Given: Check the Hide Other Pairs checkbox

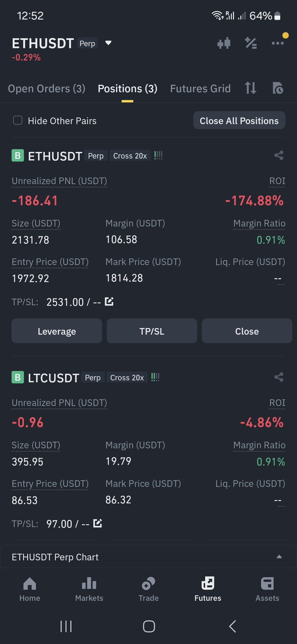Looking at the screenshot, I should 18,120.
